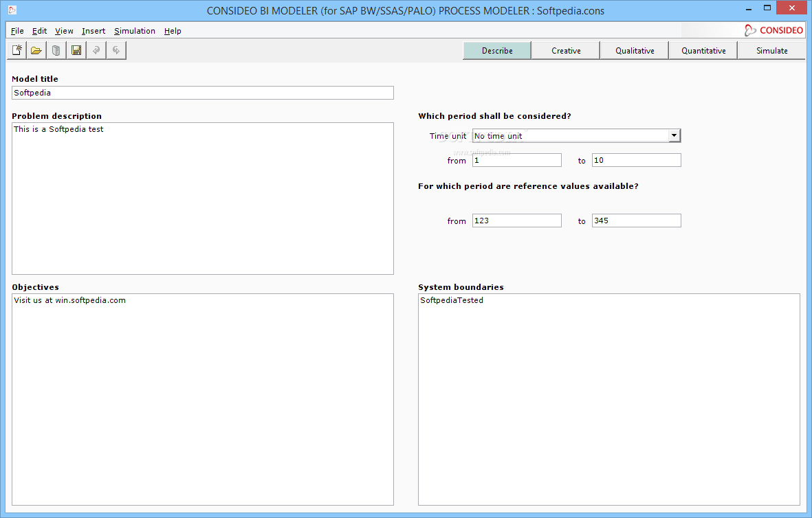The height and width of the screenshot is (518, 812).
Task: Open the Help menu
Action: 173,31
